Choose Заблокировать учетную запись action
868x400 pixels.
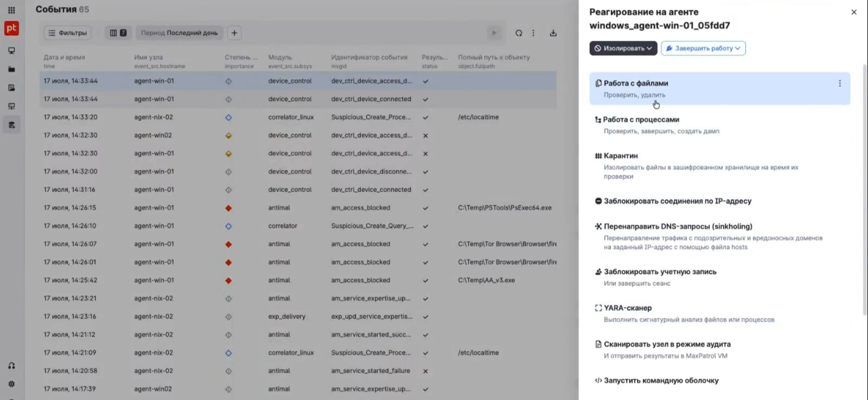pyautogui.click(x=719, y=277)
